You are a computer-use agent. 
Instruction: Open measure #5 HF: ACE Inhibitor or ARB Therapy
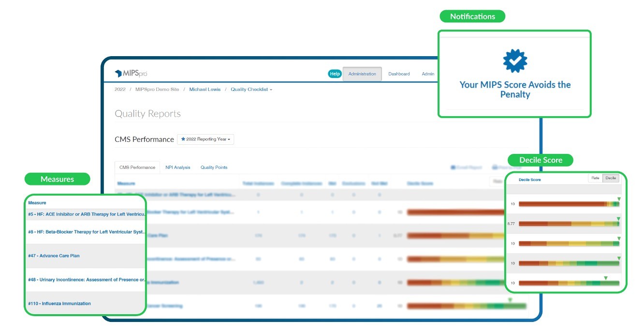(87, 214)
